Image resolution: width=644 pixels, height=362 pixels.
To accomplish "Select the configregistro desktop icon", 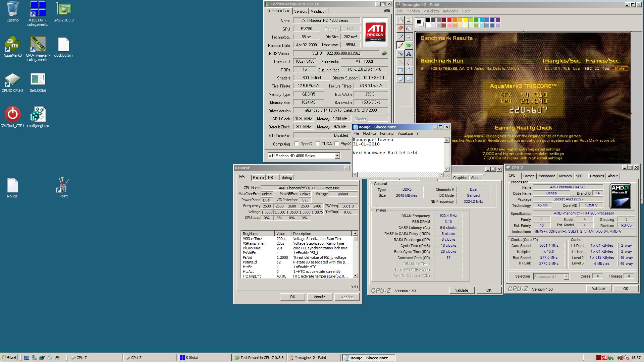I will 38,117.
